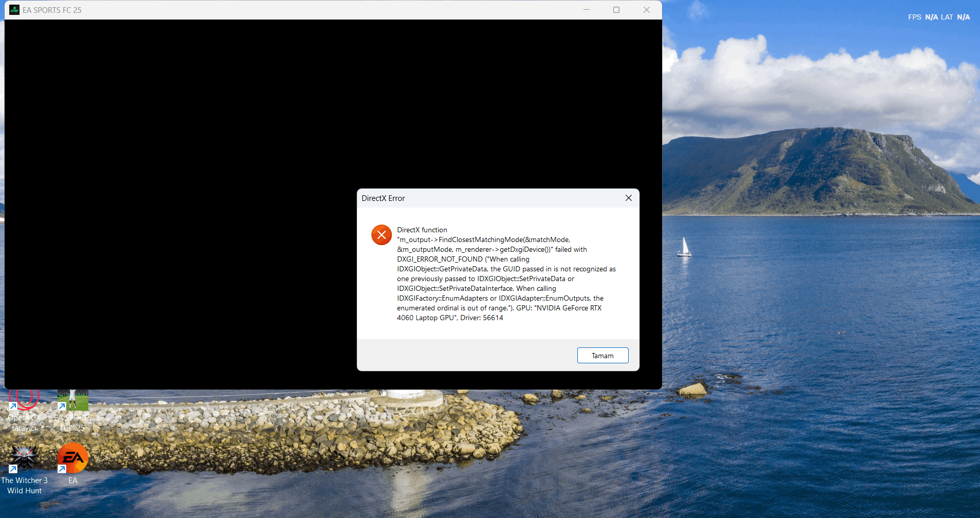980x518 pixels.
Task: Click the EA SPORTS FC 25 window title text
Action: [x=52, y=10]
